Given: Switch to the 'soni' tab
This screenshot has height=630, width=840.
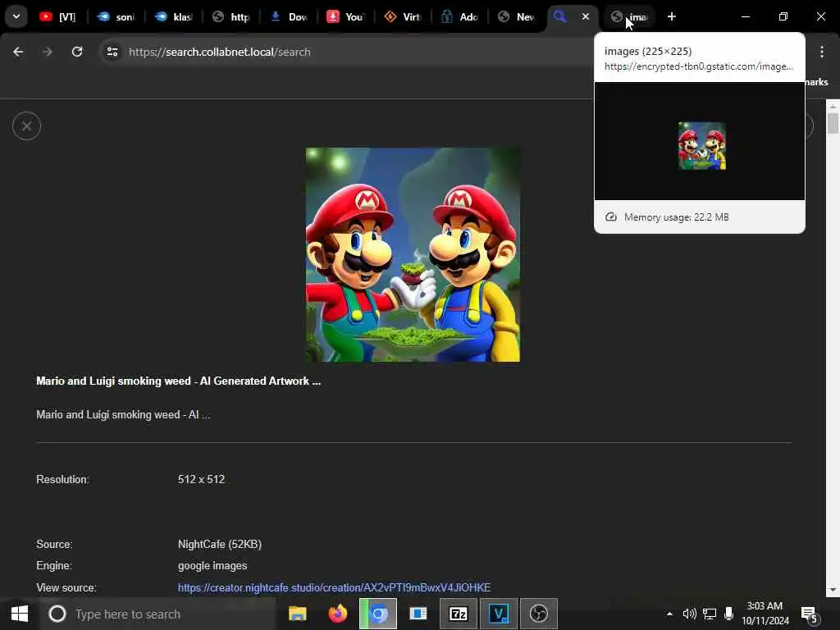Looking at the screenshot, I should (116, 16).
